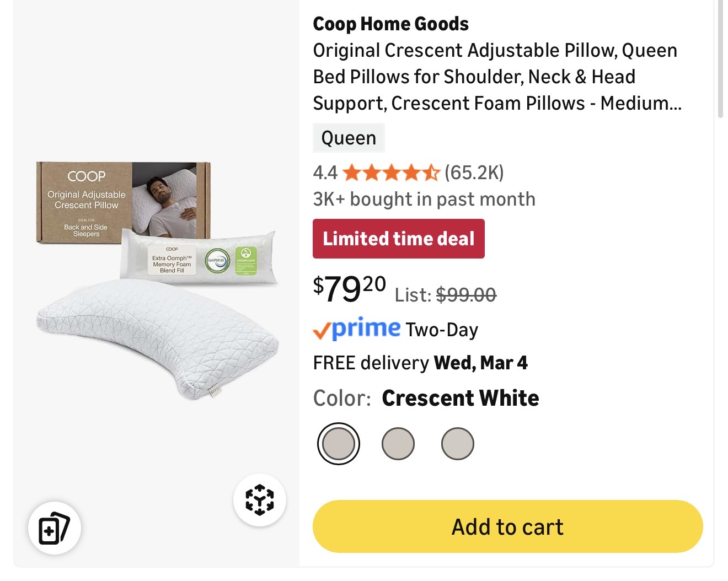Tap the add-to-collection cards icon
This screenshot has height=581, width=728.
pos(54,528)
